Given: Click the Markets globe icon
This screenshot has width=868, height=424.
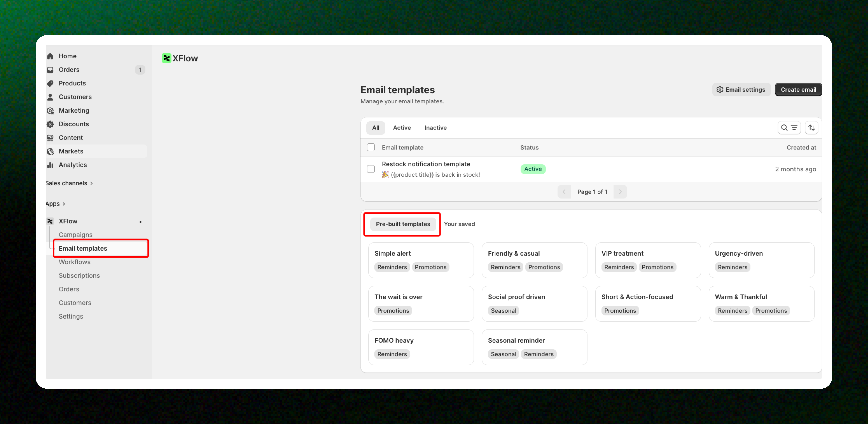Looking at the screenshot, I should click(x=50, y=151).
